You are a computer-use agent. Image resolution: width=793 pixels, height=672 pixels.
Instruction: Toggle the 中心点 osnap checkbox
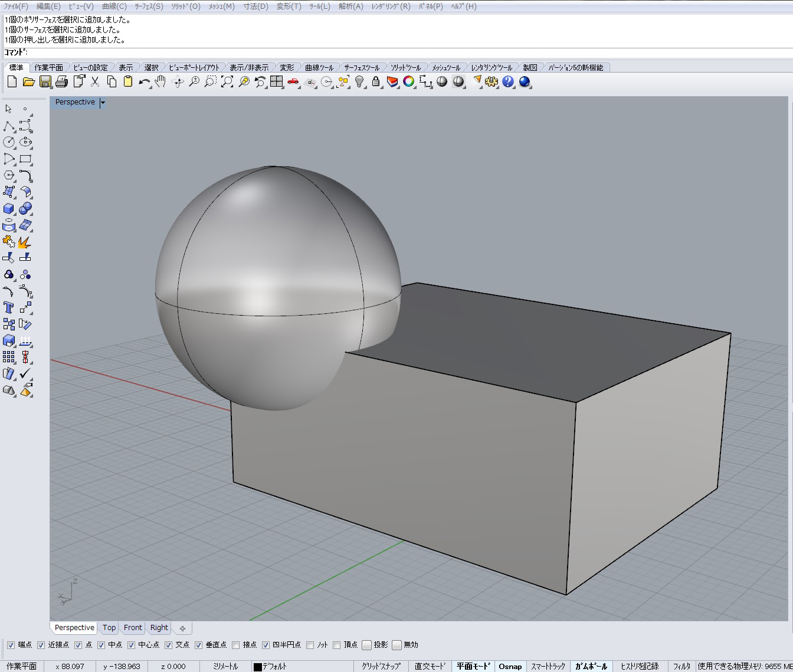[131, 645]
